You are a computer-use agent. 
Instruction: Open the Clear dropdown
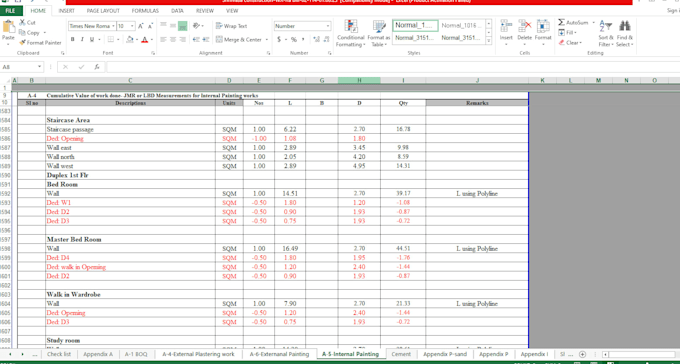pos(570,43)
